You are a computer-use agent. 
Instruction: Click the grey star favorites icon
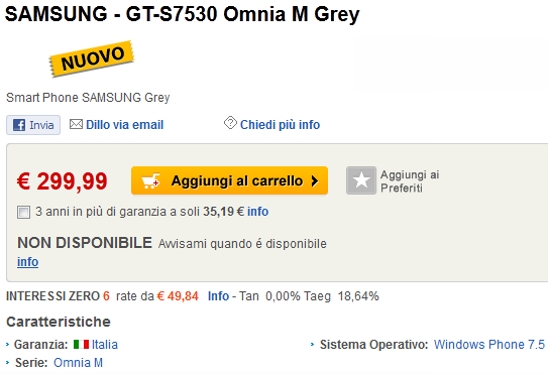click(x=361, y=180)
